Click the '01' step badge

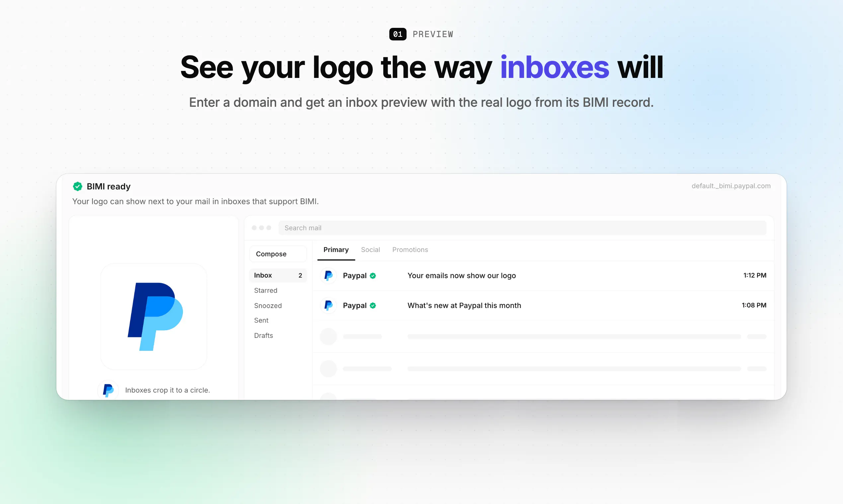click(398, 34)
